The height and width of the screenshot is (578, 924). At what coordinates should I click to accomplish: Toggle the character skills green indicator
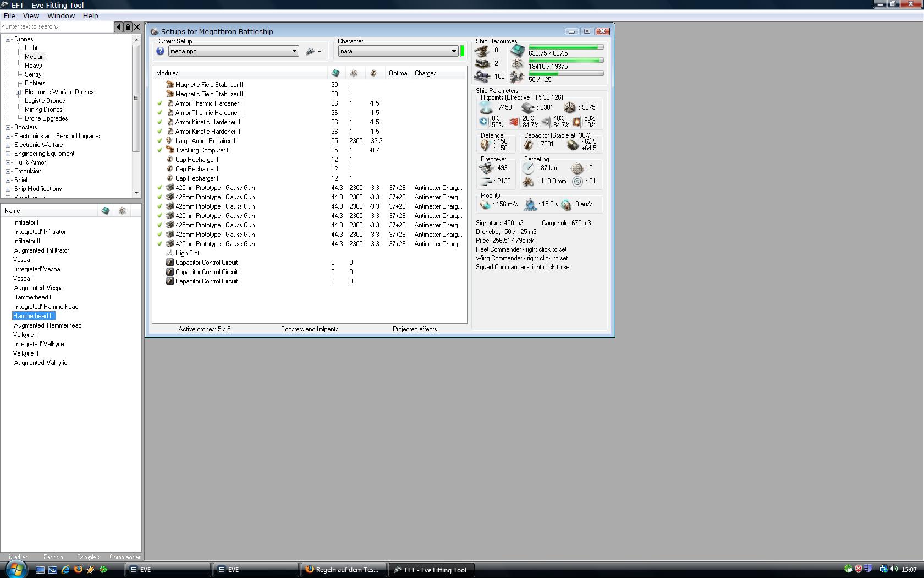(463, 51)
